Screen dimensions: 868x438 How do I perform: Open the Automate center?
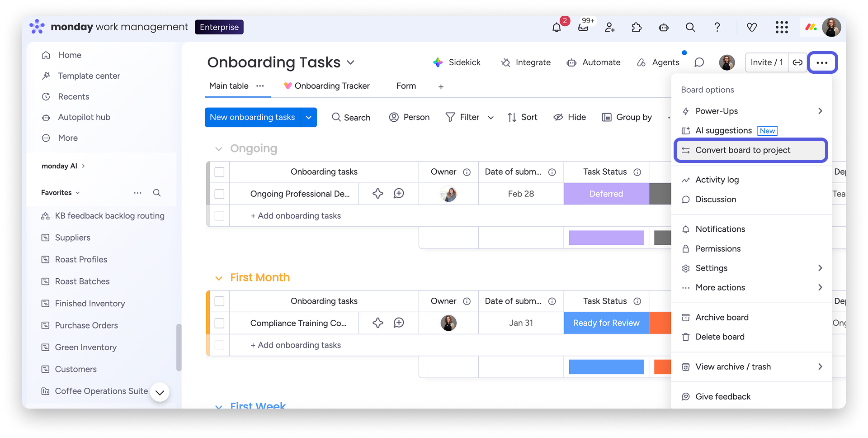pos(594,62)
